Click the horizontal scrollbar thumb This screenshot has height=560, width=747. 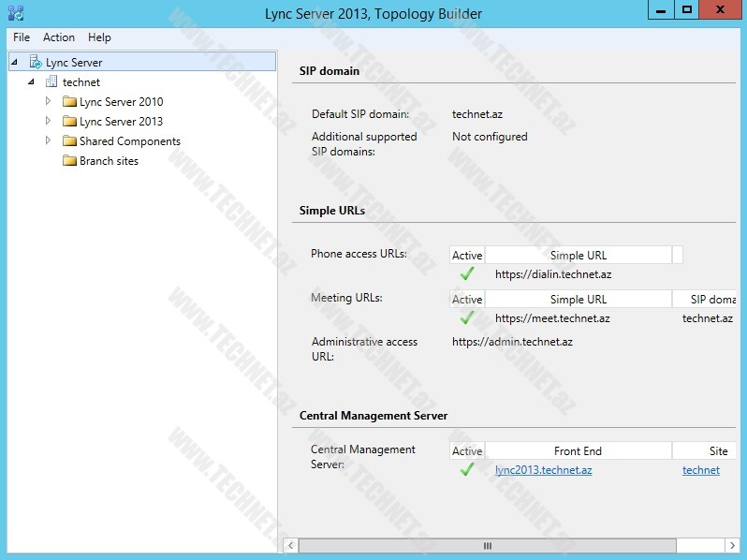[x=487, y=545]
